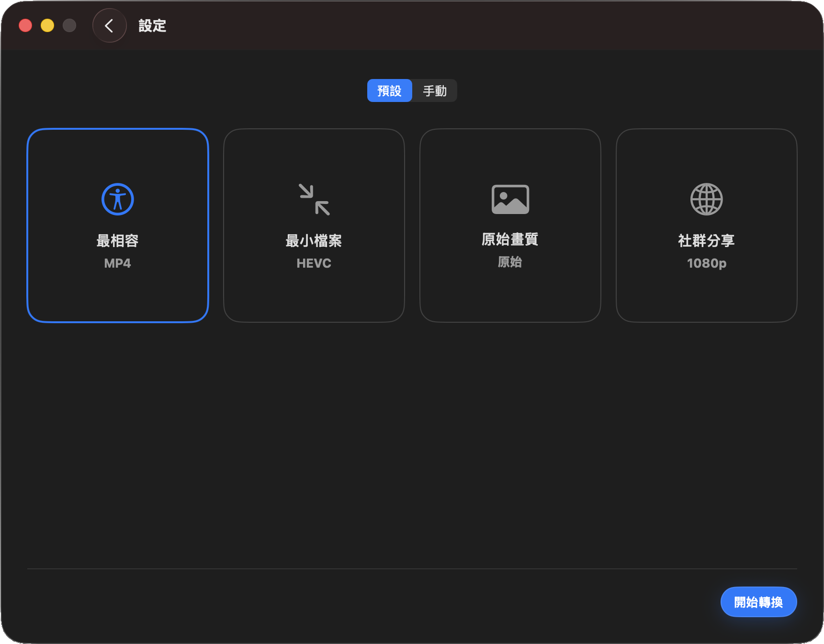The width and height of the screenshot is (824, 644).
Task: Choose the 原始畫質 preset label
Action: 510,239
